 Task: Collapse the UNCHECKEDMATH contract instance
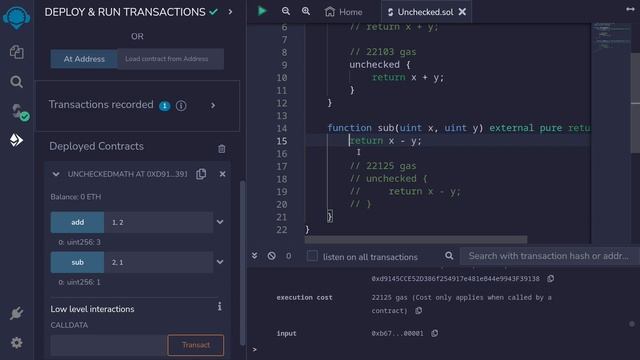pyautogui.click(x=56, y=174)
